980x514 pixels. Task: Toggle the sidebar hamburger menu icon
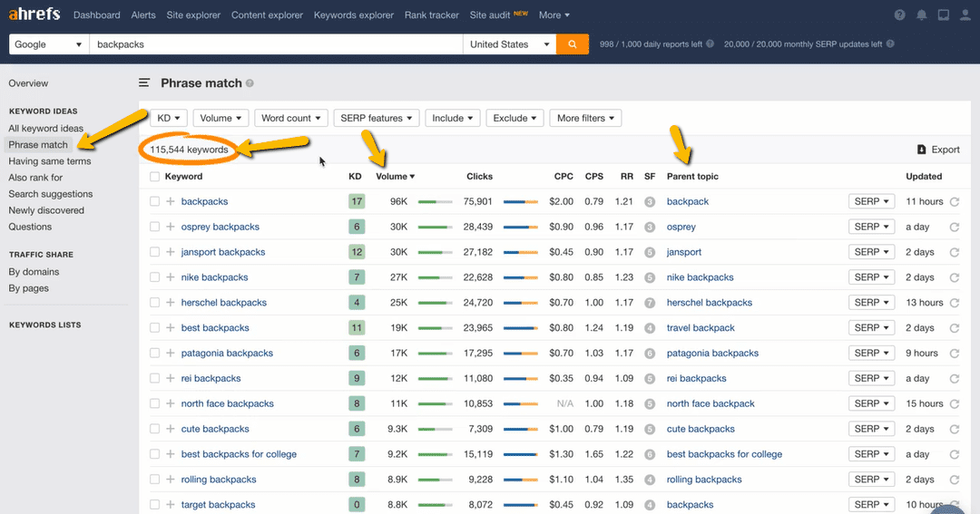pos(144,82)
